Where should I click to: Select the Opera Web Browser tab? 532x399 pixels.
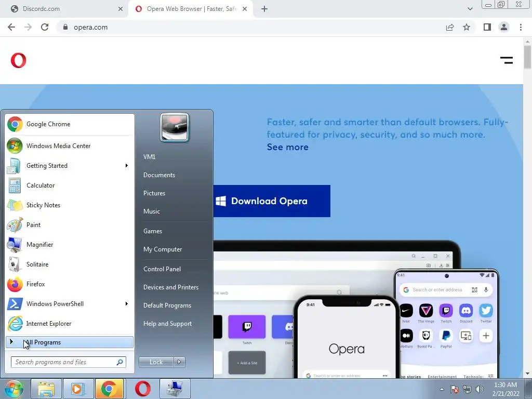pos(190,9)
